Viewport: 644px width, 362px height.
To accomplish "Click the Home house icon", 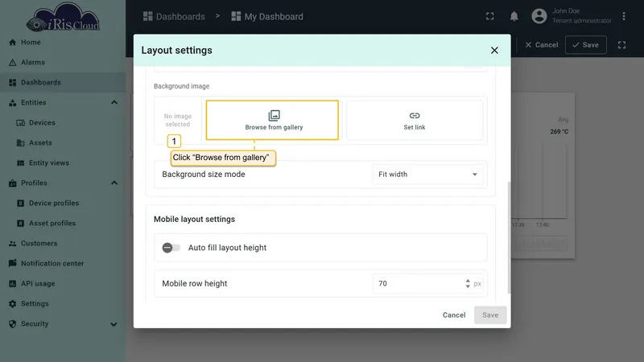I will (13, 43).
